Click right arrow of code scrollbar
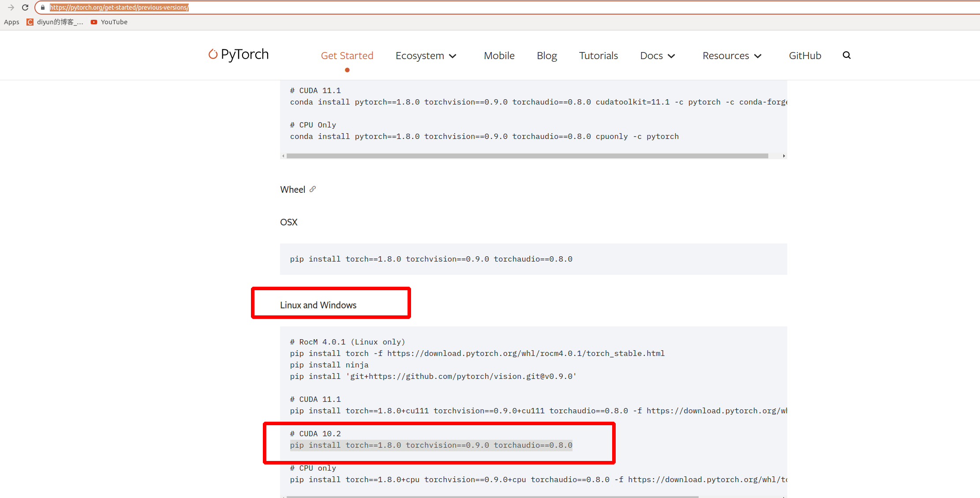 [784, 156]
